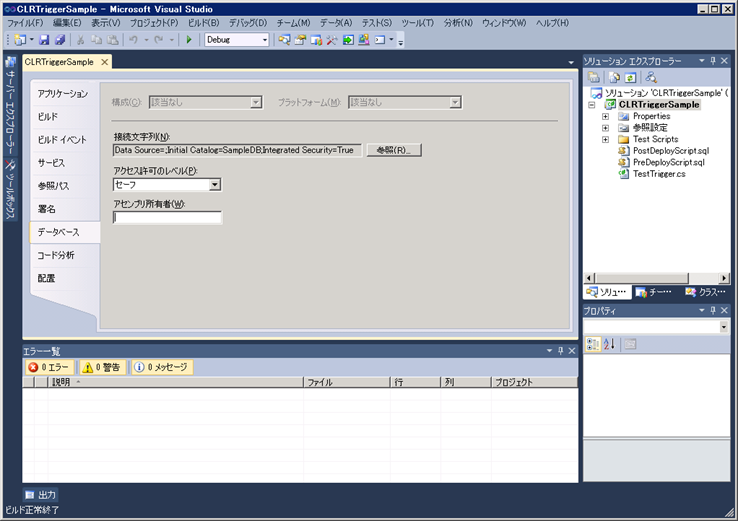738x521 pixels.
Task: Click the 参照(R)... browse button
Action: (x=394, y=150)
